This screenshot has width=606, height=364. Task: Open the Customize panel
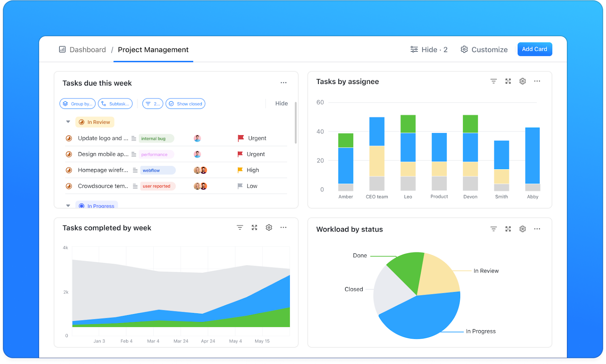484,50
